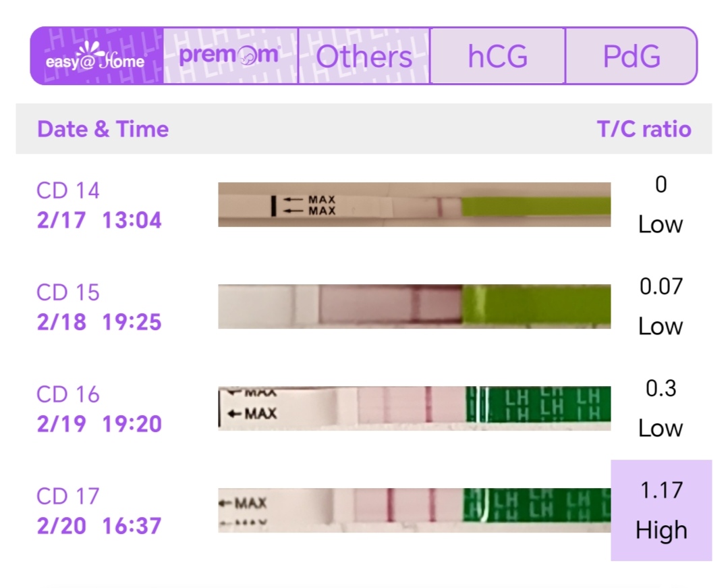This screenshot has width=728, height=588.
Task: Open the CD 14 test strip photo
Action: [x=414, y=205]
